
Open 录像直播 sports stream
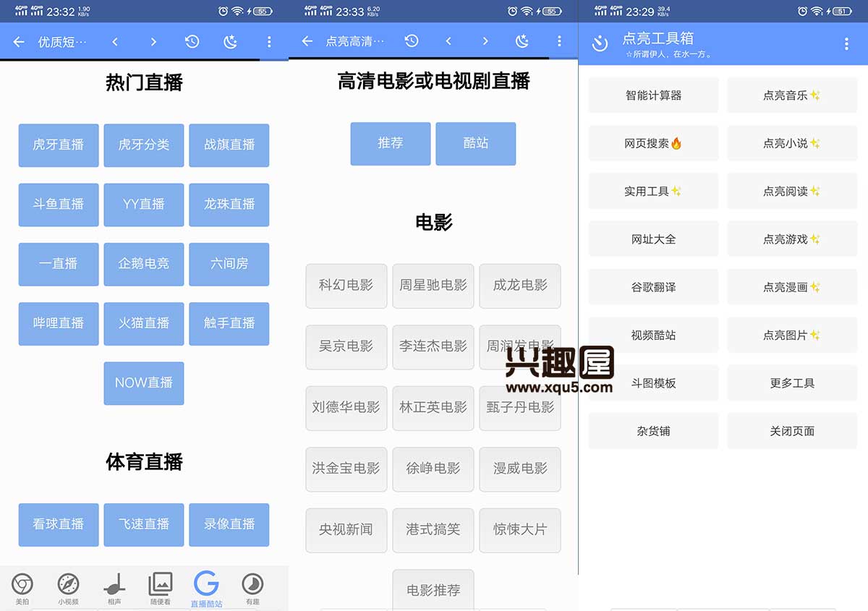point(229,524)
